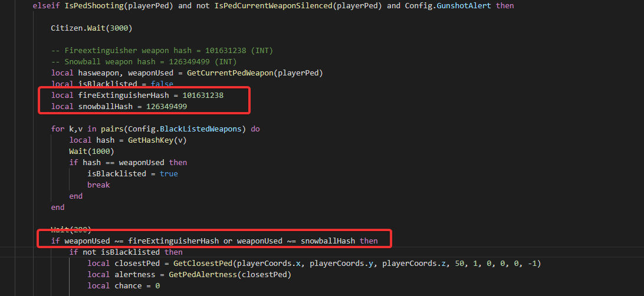Image resolution: width=644 pixels, height=296 pixels.
Task: Click the 'if hash == weaponUsed then' line
Action: (128, 162)
